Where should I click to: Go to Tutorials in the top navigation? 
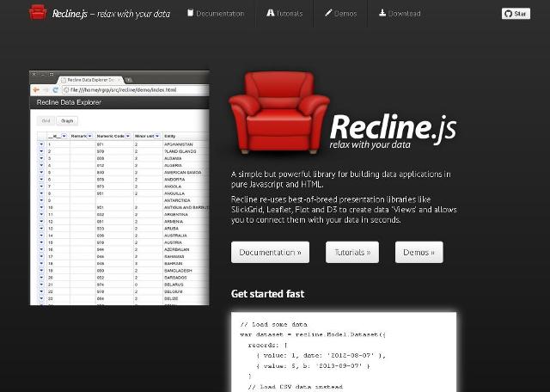[x=284, y=14]
